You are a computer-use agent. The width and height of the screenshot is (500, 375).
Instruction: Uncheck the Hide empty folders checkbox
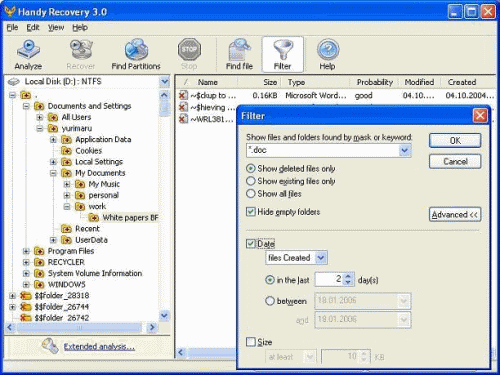pyautogui.click(x=250, y=212)
